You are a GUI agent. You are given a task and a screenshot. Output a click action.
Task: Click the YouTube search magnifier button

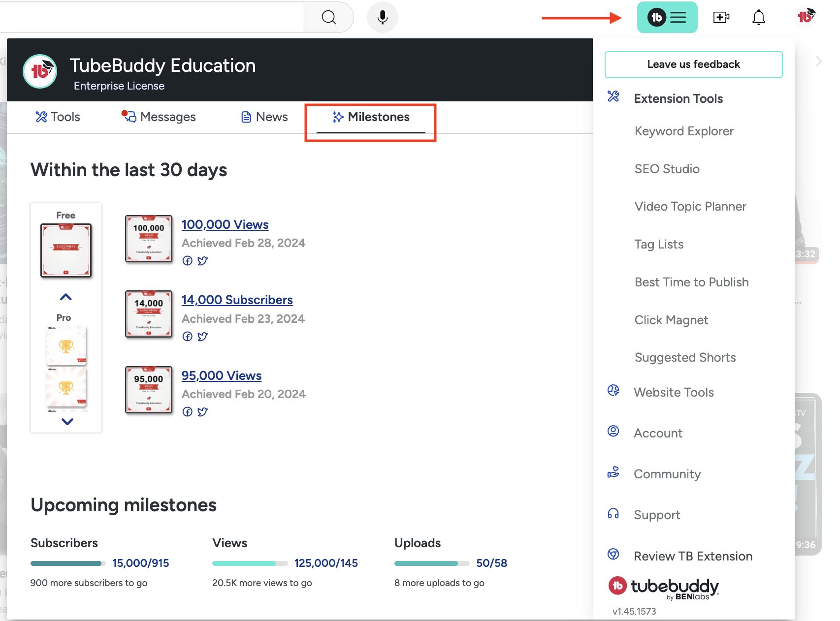tap(328, 17)
